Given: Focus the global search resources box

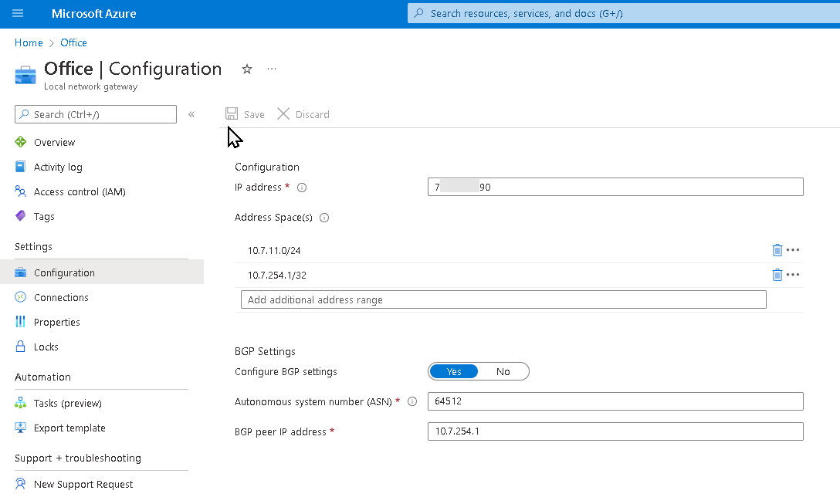Looking at the screenshot, I should [624, 13].
